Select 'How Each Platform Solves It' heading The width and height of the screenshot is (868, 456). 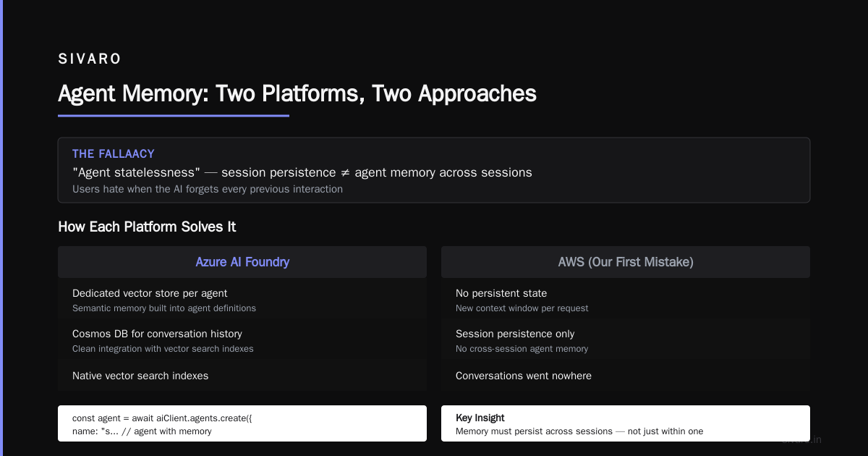[x=147, y=227]
